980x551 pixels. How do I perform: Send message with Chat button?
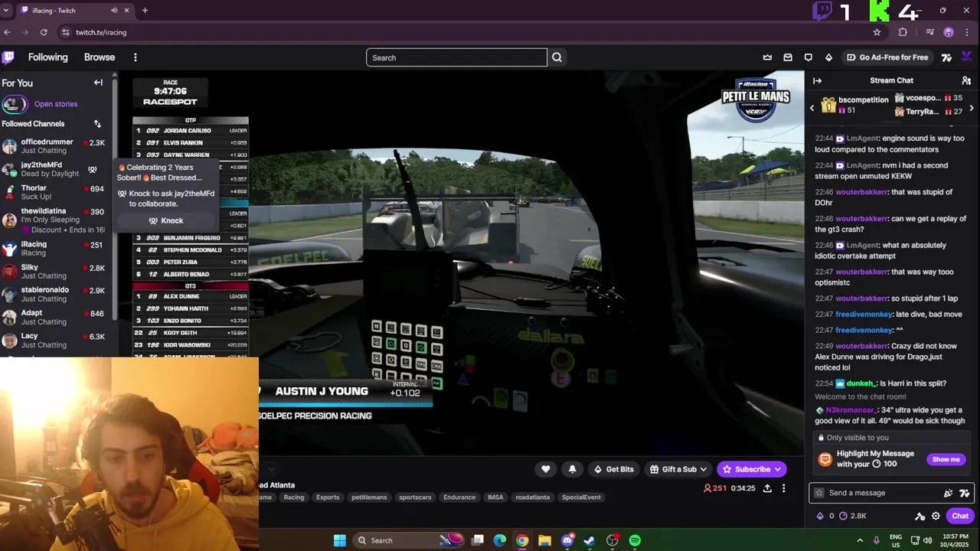[960, 516]
